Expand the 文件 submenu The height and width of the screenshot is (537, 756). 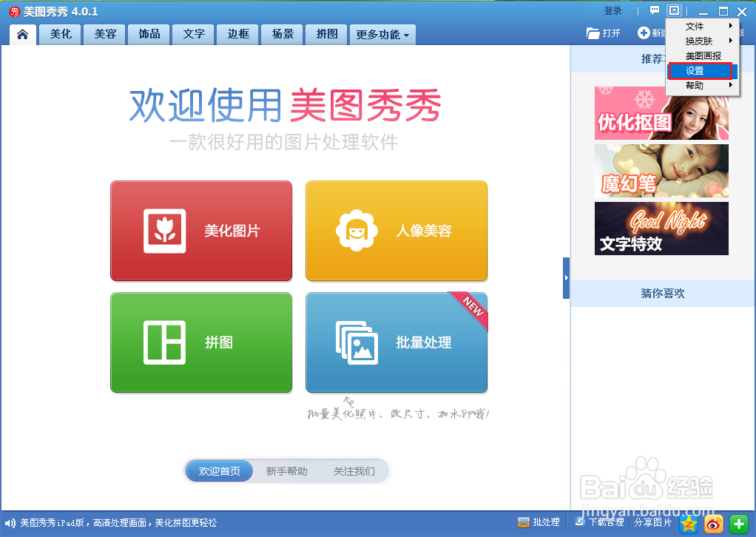703,26
